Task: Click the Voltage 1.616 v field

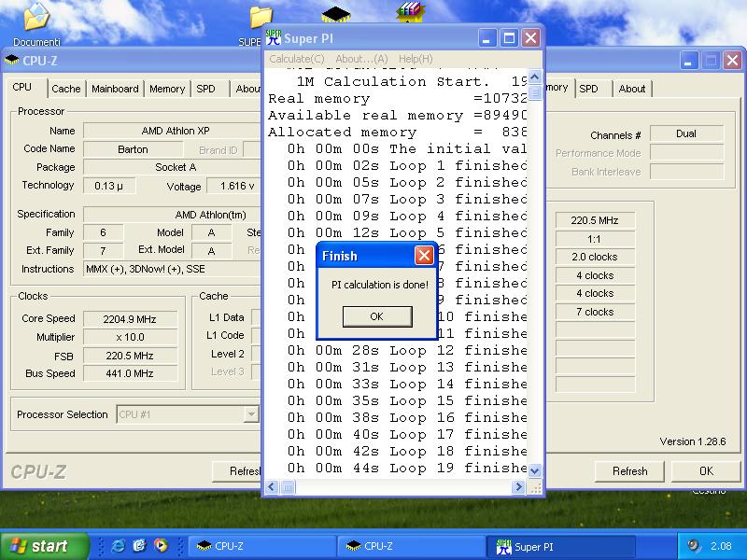Action: tap(234, 186)
